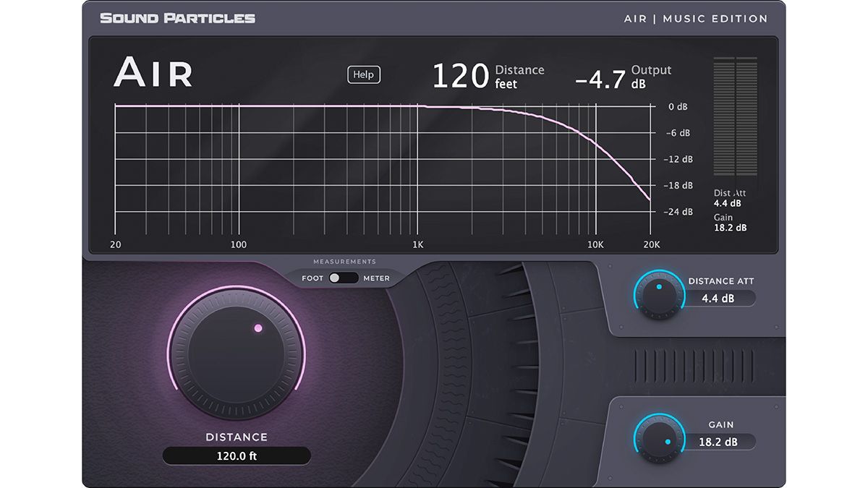The height and width of the screenshot is (488, 868).
Task: Click the Sound Particles logo
Action: click(x=176, y=17)
